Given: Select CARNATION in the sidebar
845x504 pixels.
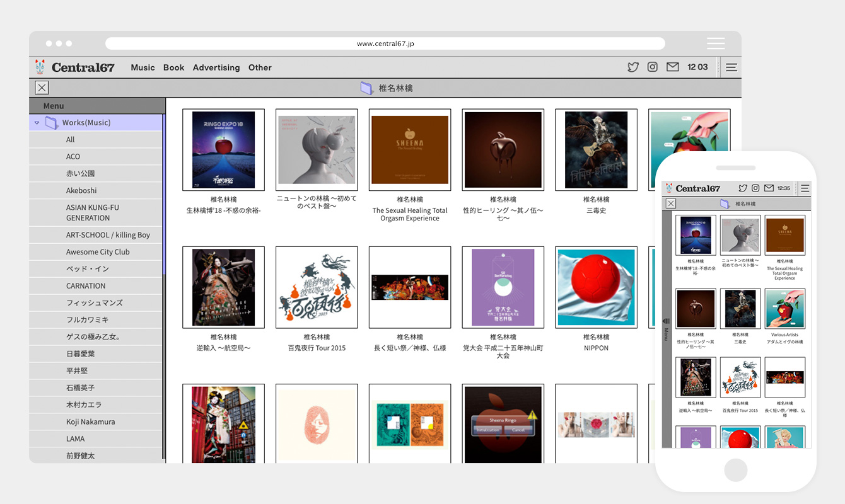Looking at the screenshot, I should pos(96,286).
